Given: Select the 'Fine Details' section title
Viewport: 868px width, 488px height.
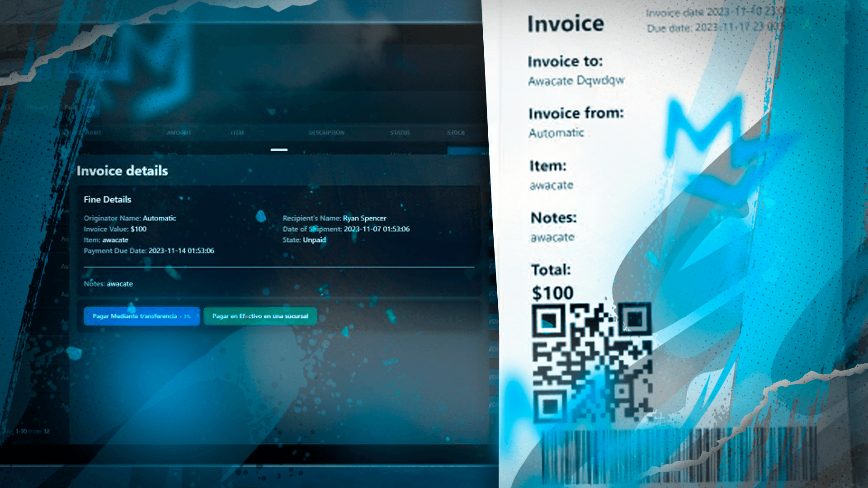Looking at the screenshot, I should 108,199.
